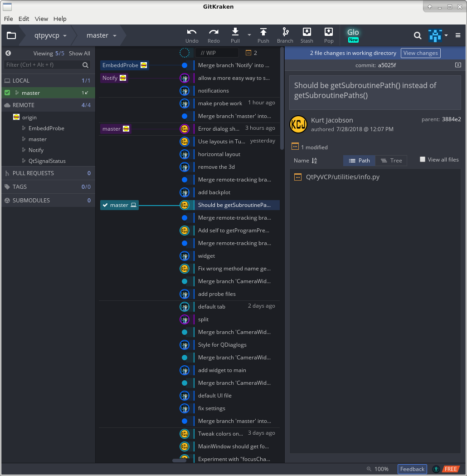Viewport: 467px width, 476px height.
Task: Open the View menu
Action: point(41,19)
